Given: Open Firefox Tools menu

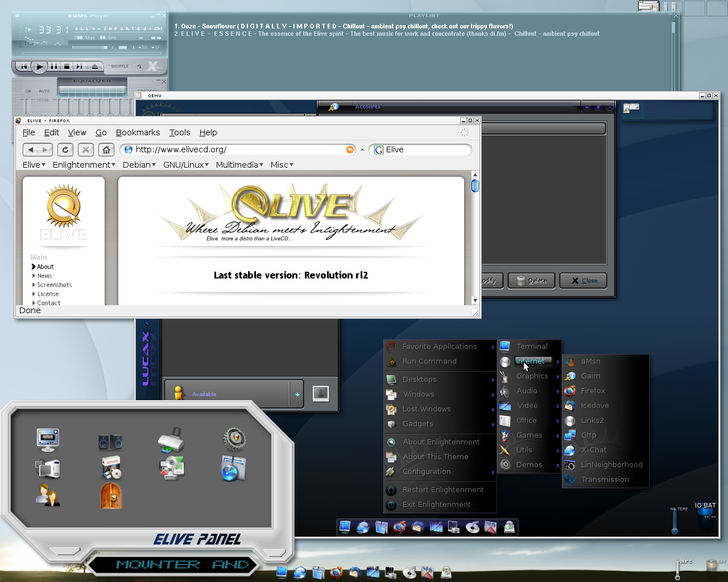Looking at the screenshot, I should pyautogui.click(x=180, y=132).
